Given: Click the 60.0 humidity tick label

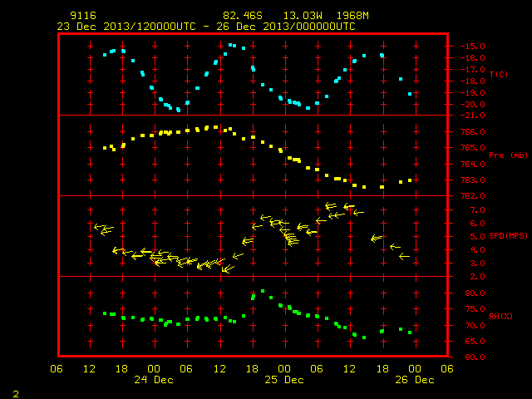Looking at the screenshot, I should pos(475,357).
